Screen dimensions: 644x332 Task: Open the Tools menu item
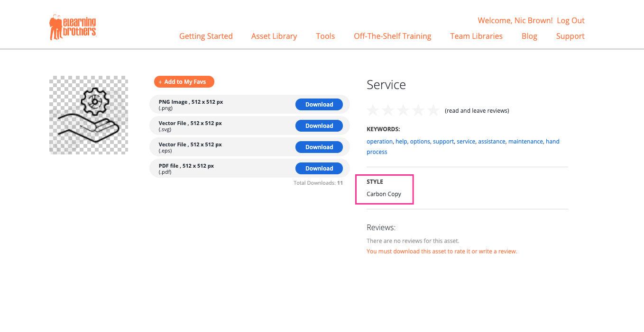tap(325, 36)
